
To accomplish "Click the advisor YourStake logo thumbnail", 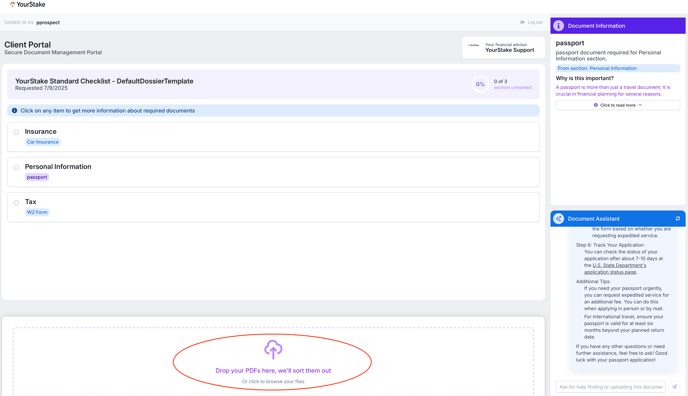I will coord(473,45).
